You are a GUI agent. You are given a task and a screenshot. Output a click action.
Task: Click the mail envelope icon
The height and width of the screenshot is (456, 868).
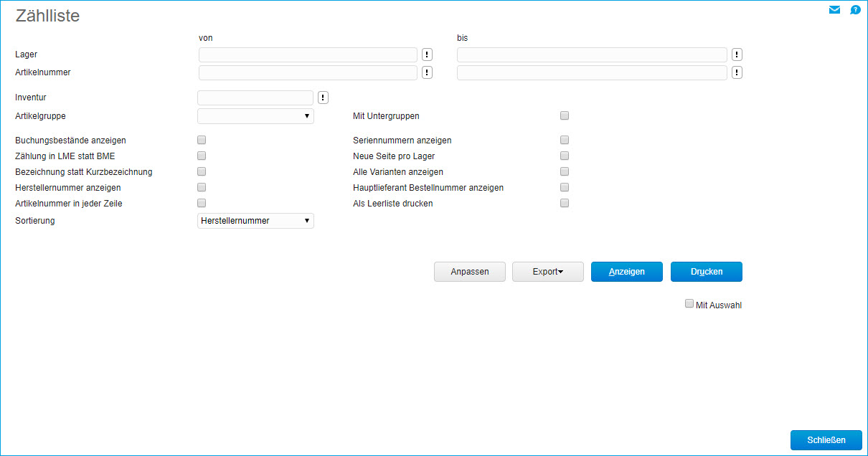pyautogui.click(x=834, y=10)
